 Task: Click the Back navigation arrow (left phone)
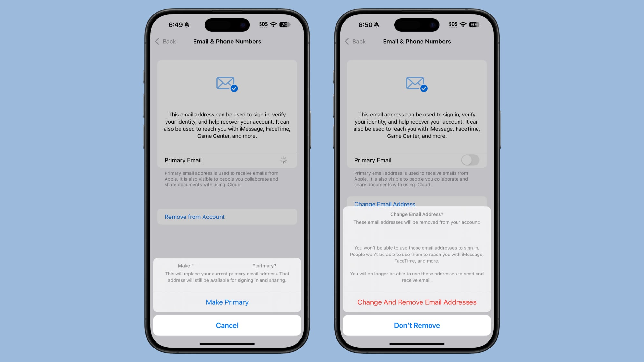point(157,41)
